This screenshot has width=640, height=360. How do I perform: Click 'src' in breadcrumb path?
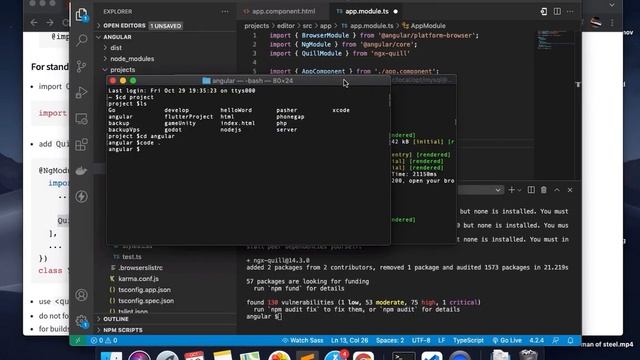(307, 26)
